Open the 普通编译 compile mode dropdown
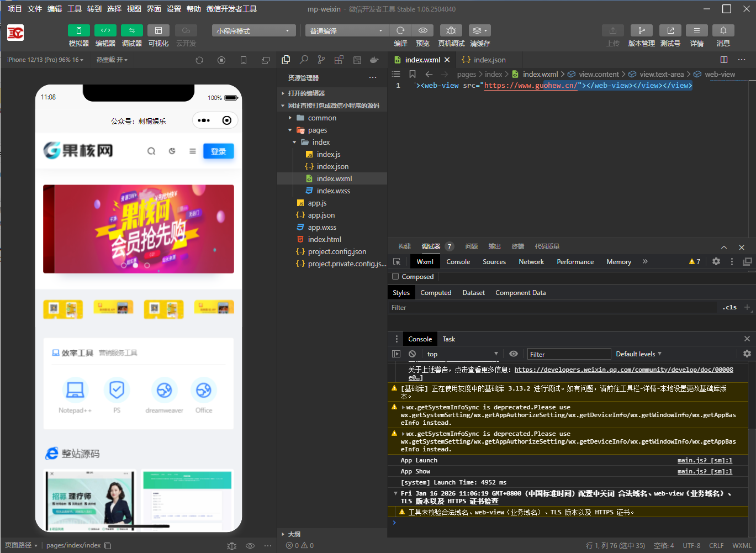This screenshot has width=756, height=553. [346, 31]
